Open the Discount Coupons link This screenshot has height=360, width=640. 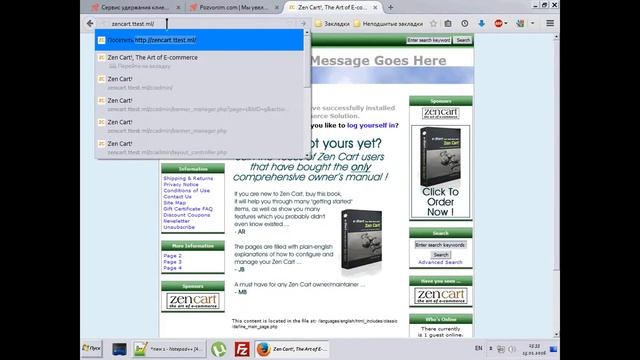(187, 215)
